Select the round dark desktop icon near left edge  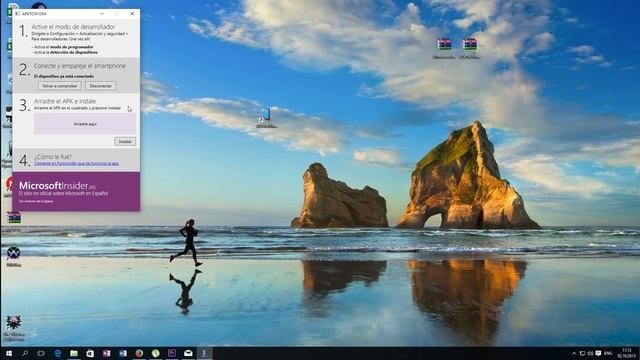pyautogui.click(x=13, y=256)
